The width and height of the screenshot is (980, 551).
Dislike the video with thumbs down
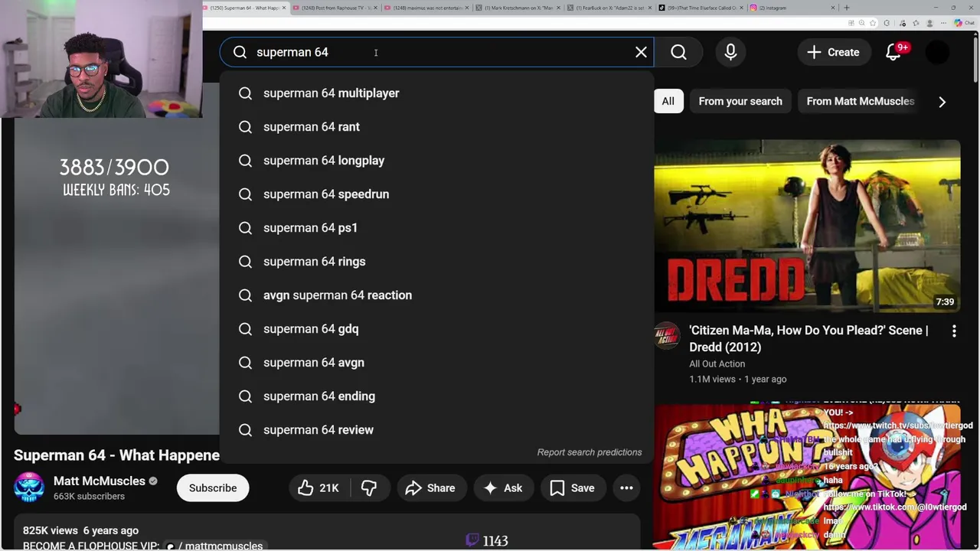pyautogui.click(x=369, y=488)
